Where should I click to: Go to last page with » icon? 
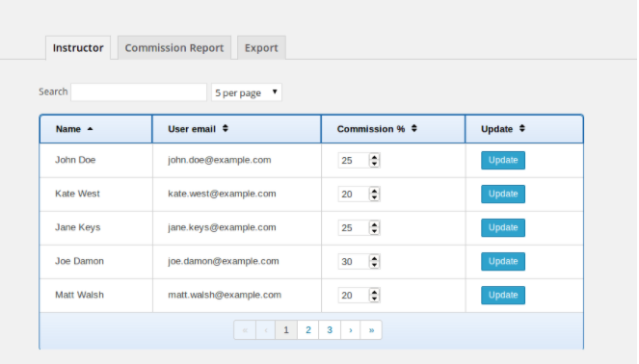(371, 330)
